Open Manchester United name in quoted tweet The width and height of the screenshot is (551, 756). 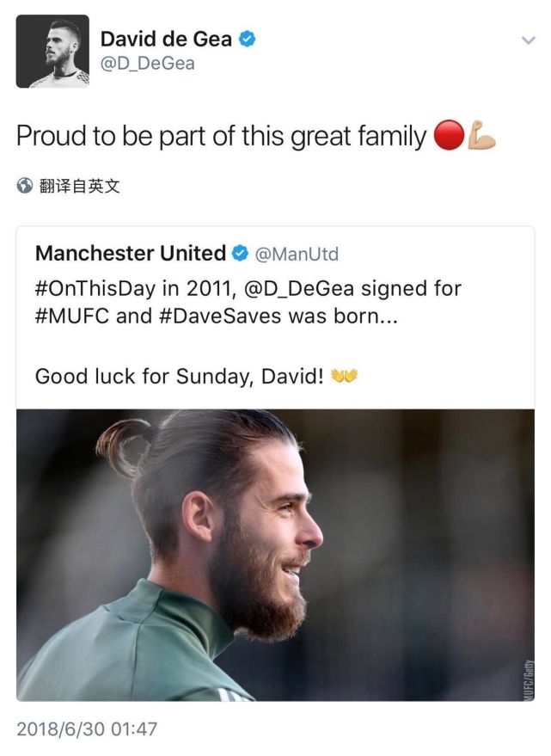click(130, 254)
